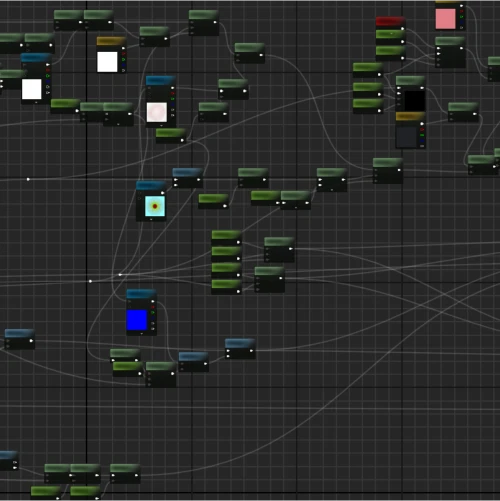Select the isolated reroute dot on the far-left wire
This screenshot has height=501, width=500.
pos(28,179)
